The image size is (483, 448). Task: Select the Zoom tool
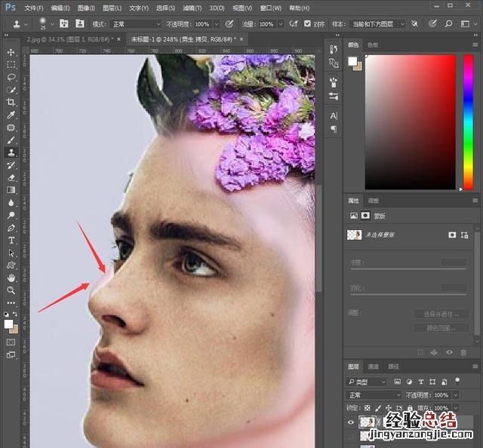[x=11, y=290]
